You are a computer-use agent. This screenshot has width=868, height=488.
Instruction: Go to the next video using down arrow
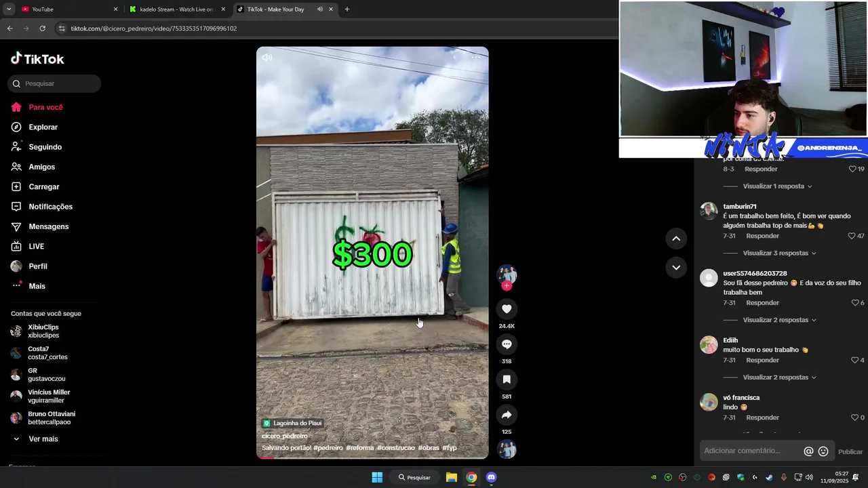[676, 268]
